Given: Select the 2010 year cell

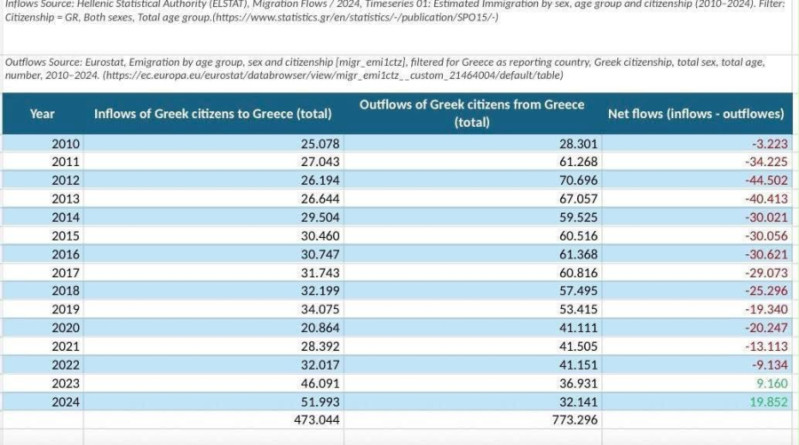Looking at the screenshot, I should click(42, 144).
